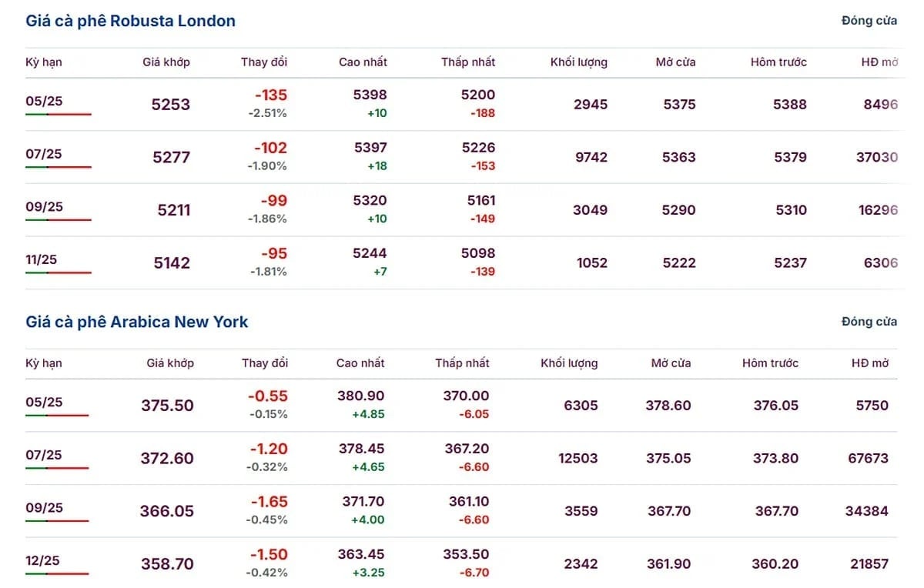Click the Robusta 05/25 match price 5253
The image size is (924, 588).
(x=171, y=105)
